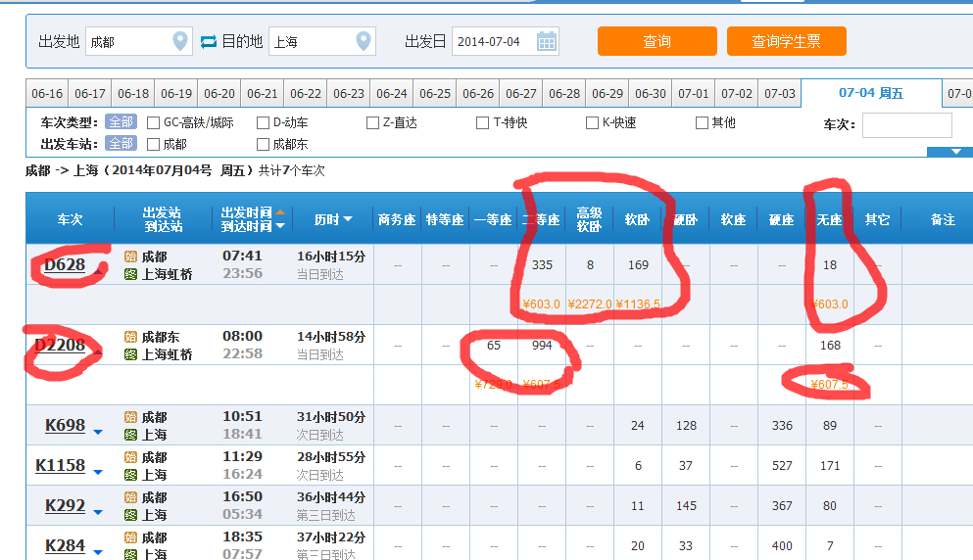This screenshot has width=973, height=560.
Task: Select the 07-04 周五 date tab
Action: pos(871,93)
